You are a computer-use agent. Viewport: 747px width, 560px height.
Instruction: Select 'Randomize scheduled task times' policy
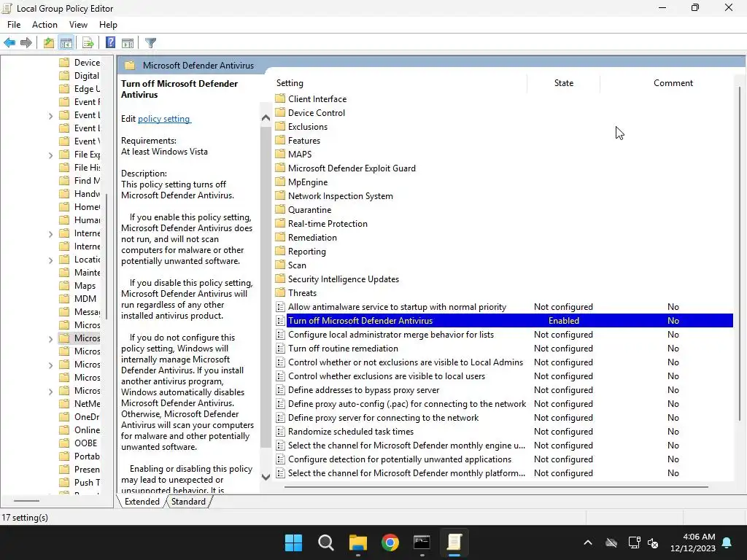pos(504,432)
